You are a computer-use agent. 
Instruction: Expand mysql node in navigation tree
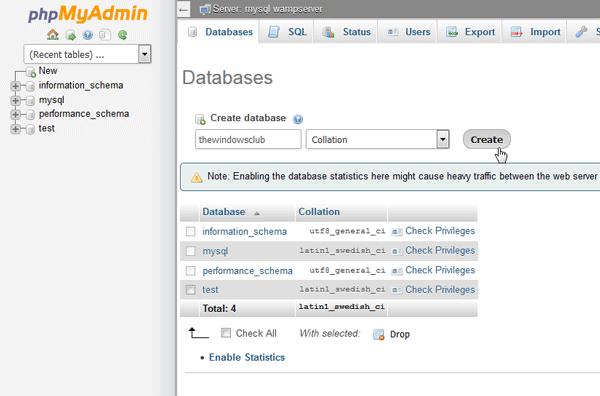(x=16, y=101)
